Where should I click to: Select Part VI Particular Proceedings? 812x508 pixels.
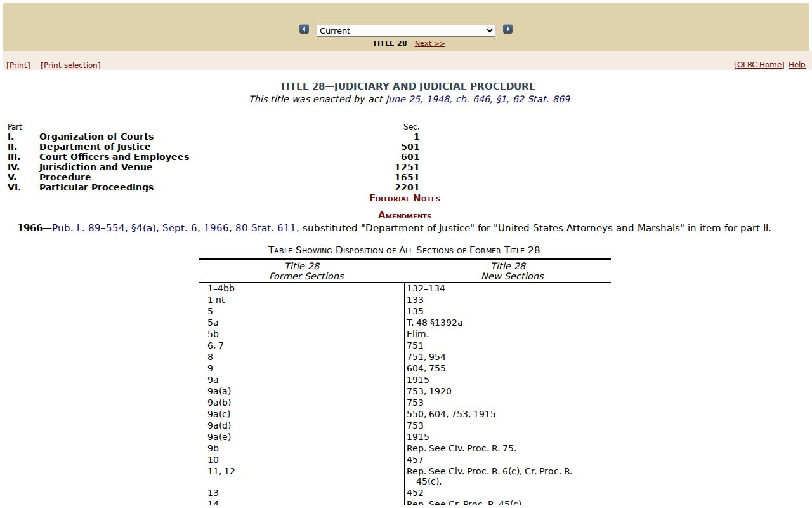[x=96, y=187]
